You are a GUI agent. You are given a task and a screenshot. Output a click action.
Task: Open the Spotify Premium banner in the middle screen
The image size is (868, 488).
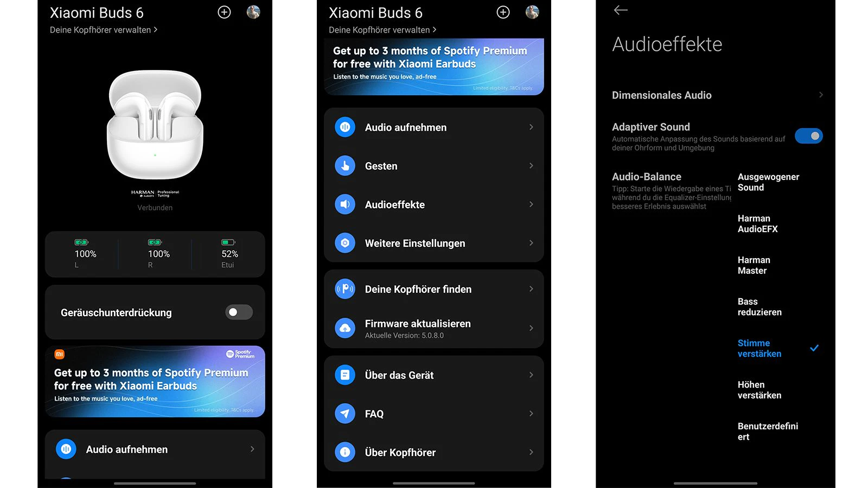[x=434, y=67]
